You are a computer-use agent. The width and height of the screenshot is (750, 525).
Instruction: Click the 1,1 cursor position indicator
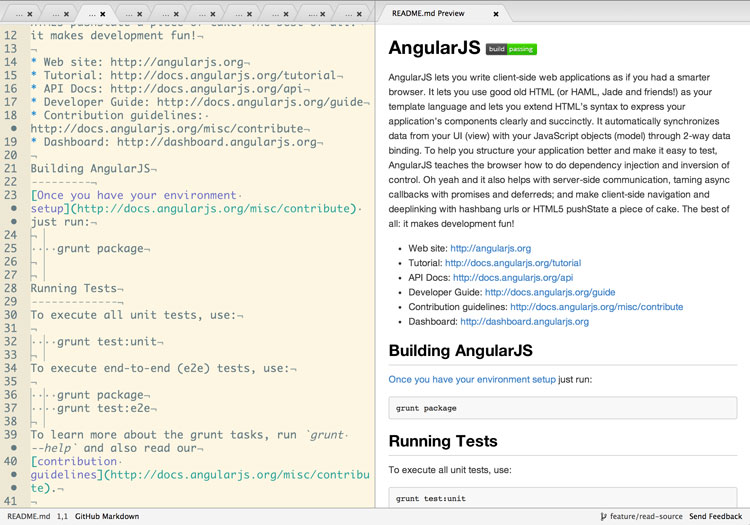pos(62,516)
